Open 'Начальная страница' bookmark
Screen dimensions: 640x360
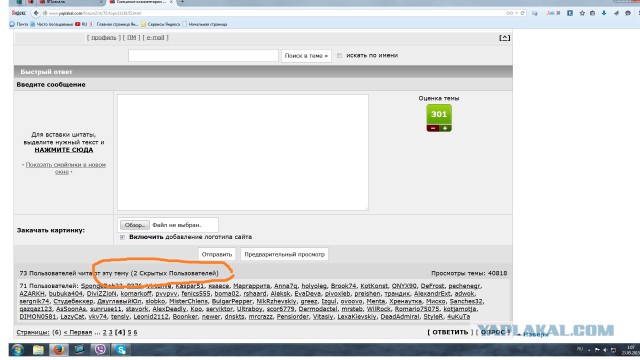[204, 24]
